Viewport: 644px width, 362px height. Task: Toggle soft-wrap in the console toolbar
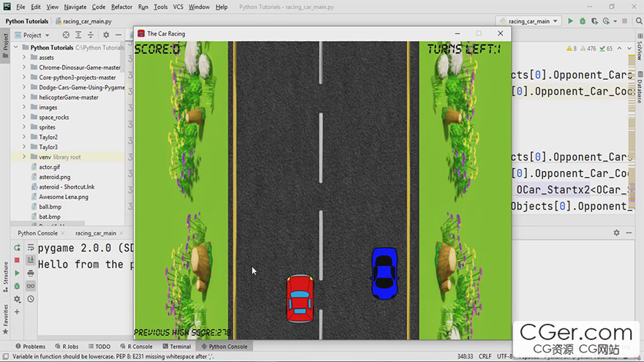(x=30, y=248)
